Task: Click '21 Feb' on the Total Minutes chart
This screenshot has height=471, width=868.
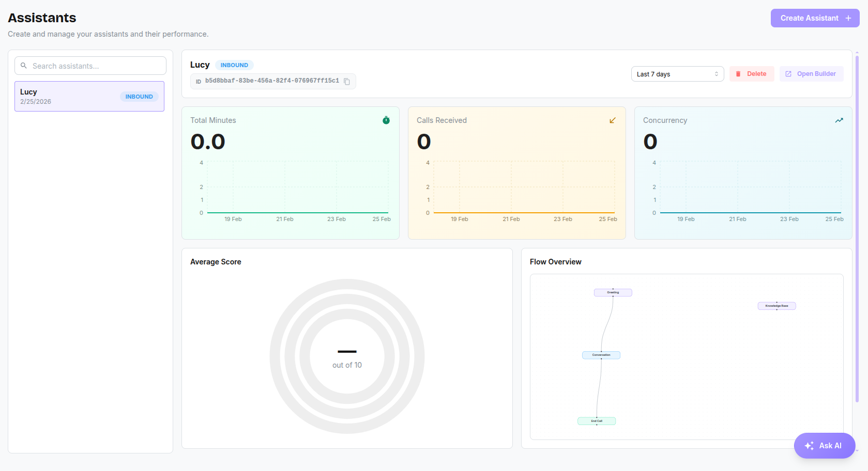Action: click(x=285, y=219)
